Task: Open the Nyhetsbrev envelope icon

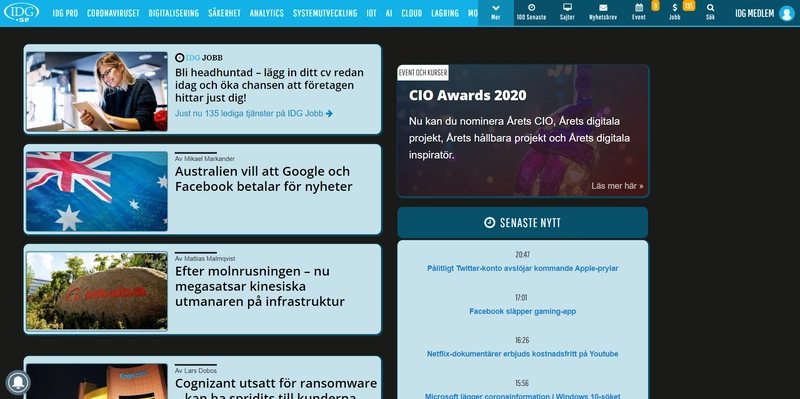Action: pyautogui.click(x=603, y=8)
